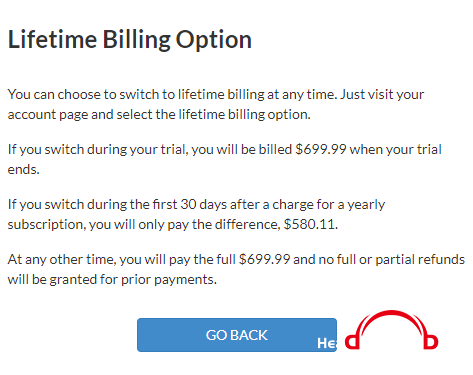Viewport: 473px width, 375px height.
Task: Click the left earcup of the headphones logo
Action: [x=352, y=342]
